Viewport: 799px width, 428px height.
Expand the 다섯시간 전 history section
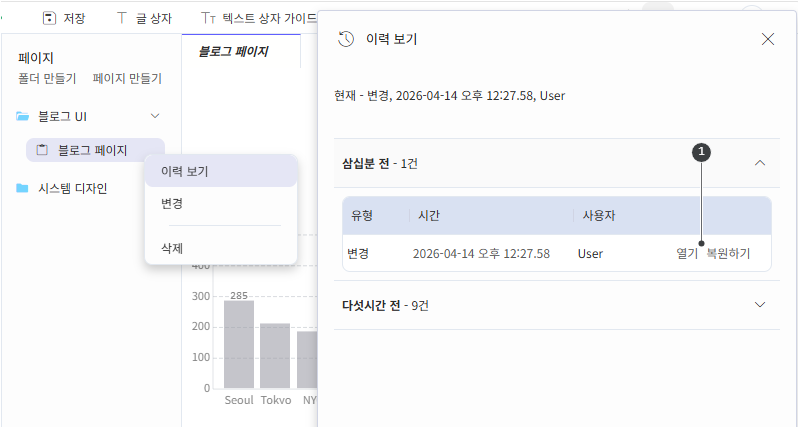760,305
